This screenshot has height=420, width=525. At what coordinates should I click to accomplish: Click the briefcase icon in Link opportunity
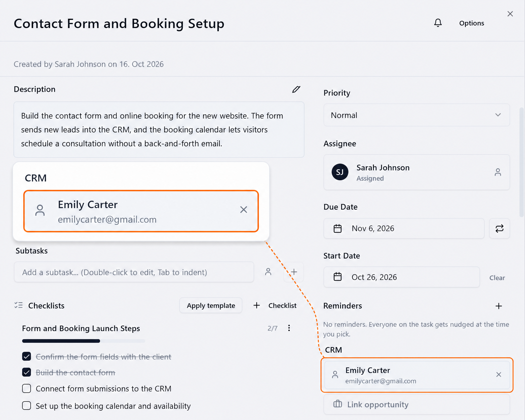337,404
